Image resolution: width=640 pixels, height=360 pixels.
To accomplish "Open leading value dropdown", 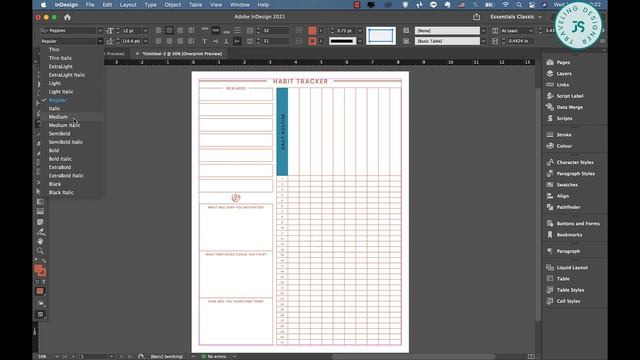I will click(145, 41).
